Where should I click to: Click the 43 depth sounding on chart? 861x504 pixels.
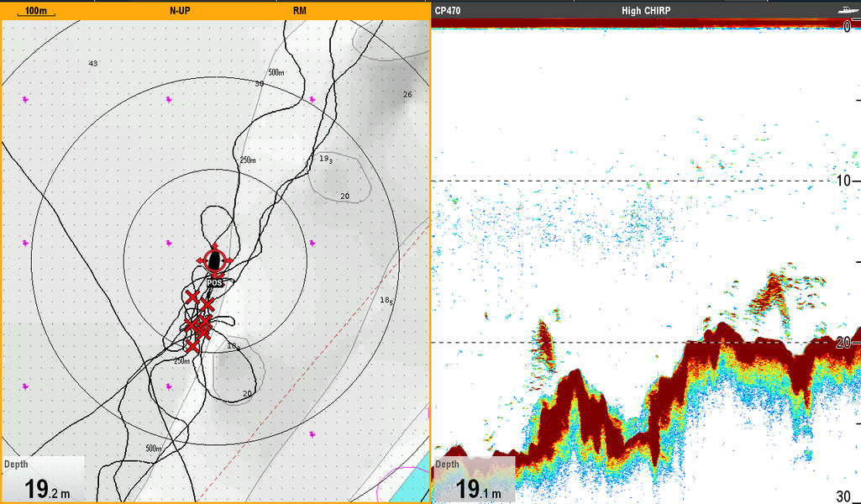(93, 64)
